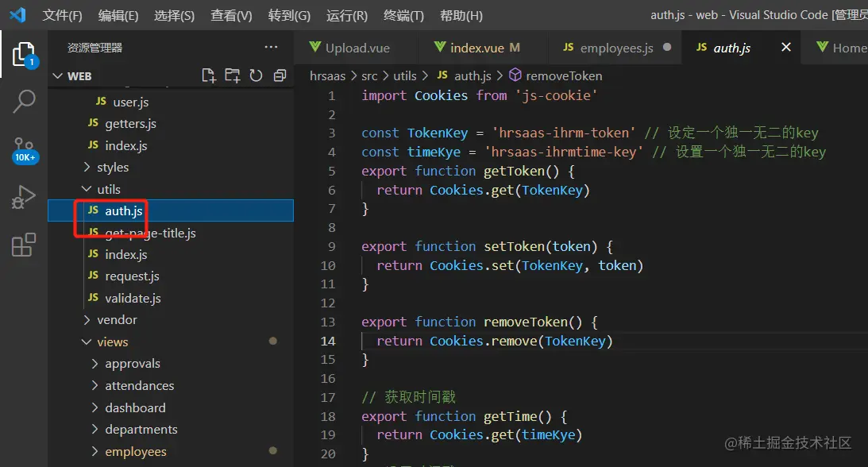Open the 查看(V) menu
868x467 pixels.
point(231,16)
